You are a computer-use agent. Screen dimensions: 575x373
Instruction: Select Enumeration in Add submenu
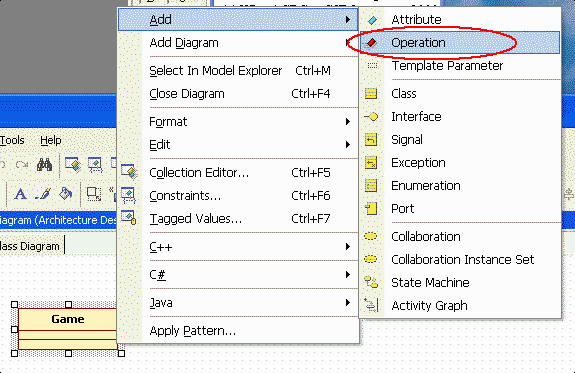pyautogui.click(x=460, y=186)
